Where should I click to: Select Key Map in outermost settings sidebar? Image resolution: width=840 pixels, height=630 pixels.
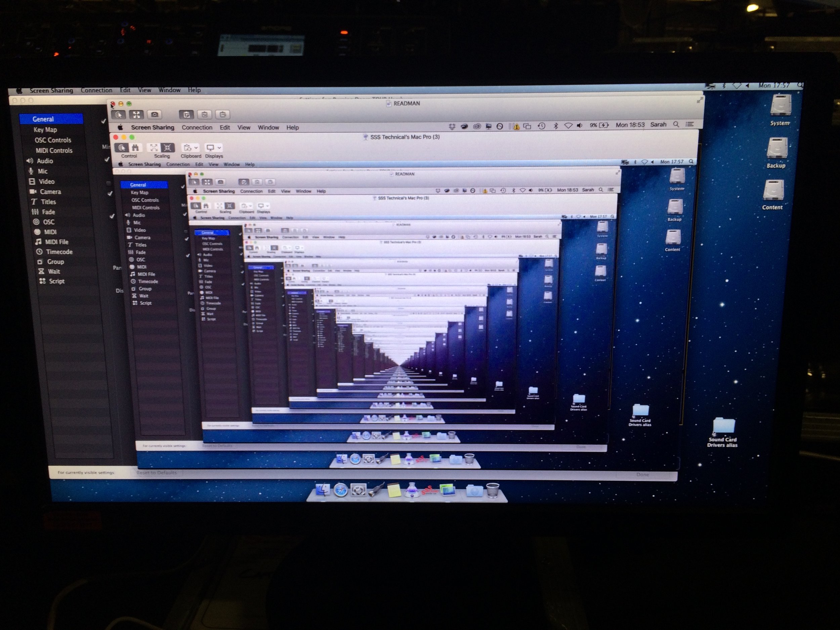click(x=45, y=130)
